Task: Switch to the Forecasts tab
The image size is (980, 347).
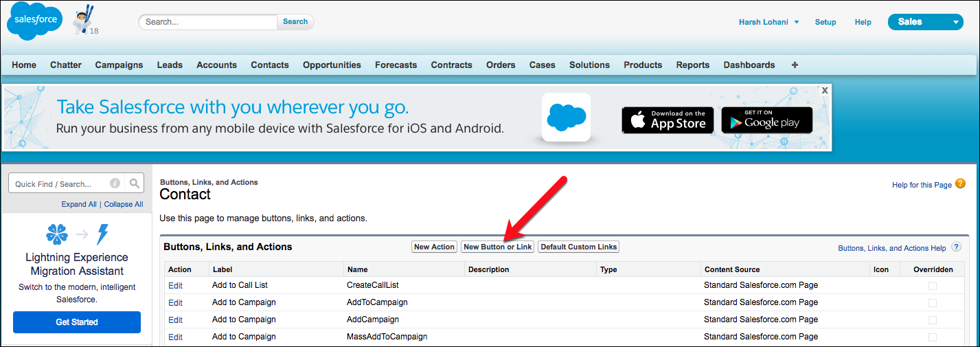Action: [x=396, y=65]
